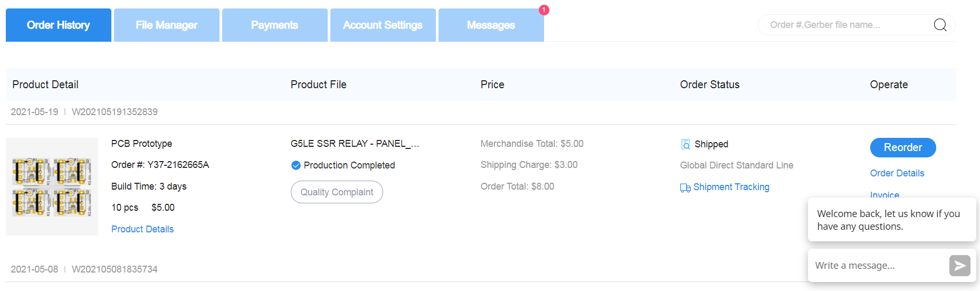Go to the Account Settings tab
This screenshot has height=291, width=980.
coord(383,25)
